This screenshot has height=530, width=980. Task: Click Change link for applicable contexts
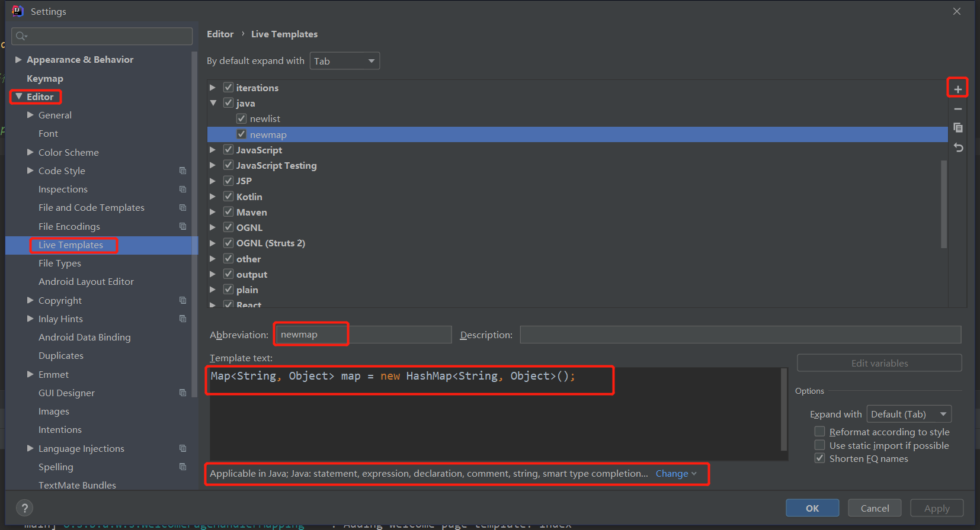point(676,474)
